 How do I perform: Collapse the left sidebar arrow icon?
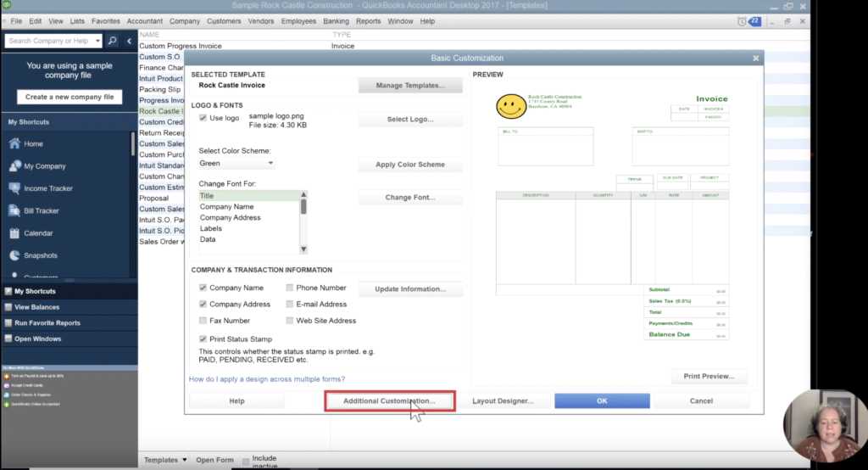click(129, 41)
